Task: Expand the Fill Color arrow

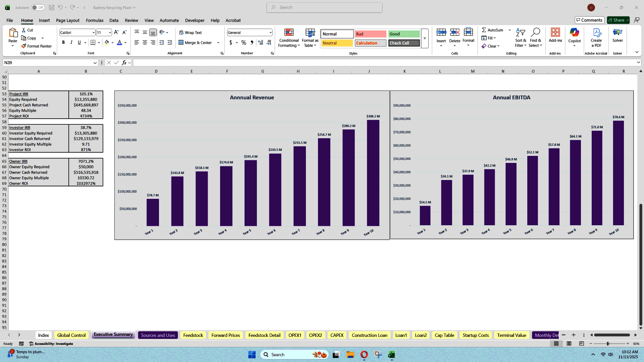Action: (112, 43)
